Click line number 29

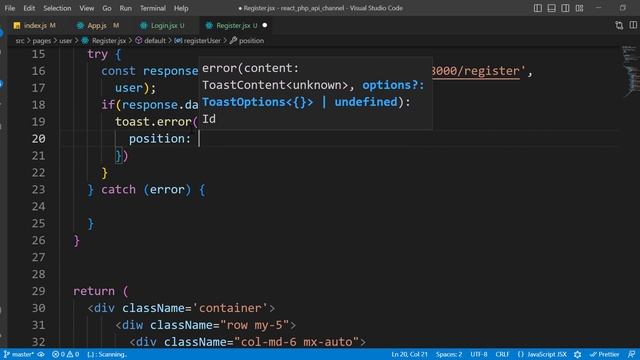pyautogui.click(x=38, y=291)
